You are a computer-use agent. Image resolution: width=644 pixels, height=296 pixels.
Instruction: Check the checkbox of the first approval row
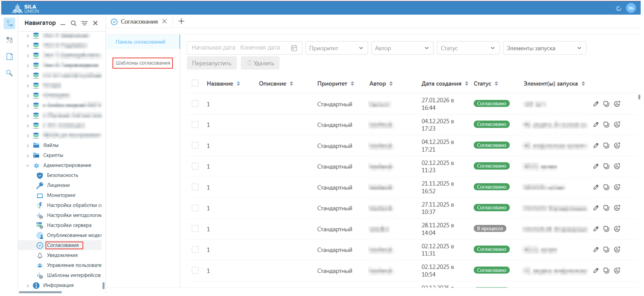(x=195, y=104)
